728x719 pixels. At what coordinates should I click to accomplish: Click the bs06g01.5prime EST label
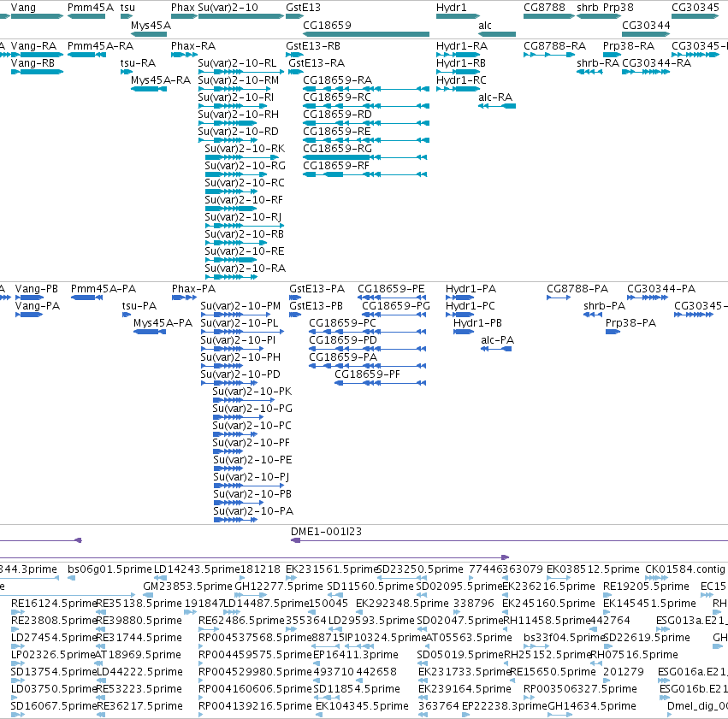point(110,569)
